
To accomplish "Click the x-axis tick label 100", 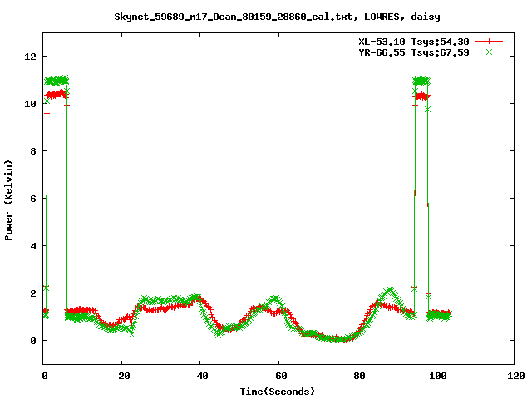I will tap(438, 376).
